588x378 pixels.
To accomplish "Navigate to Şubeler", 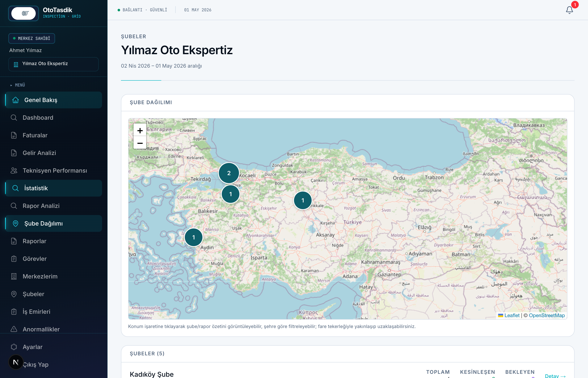I will click(x=54, y=294).
